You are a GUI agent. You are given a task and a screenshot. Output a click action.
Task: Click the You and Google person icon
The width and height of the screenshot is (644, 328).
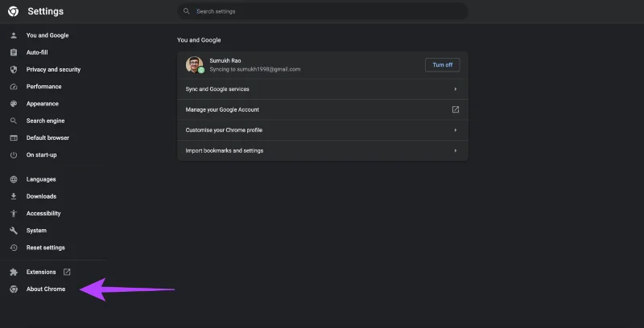[14, 35]
